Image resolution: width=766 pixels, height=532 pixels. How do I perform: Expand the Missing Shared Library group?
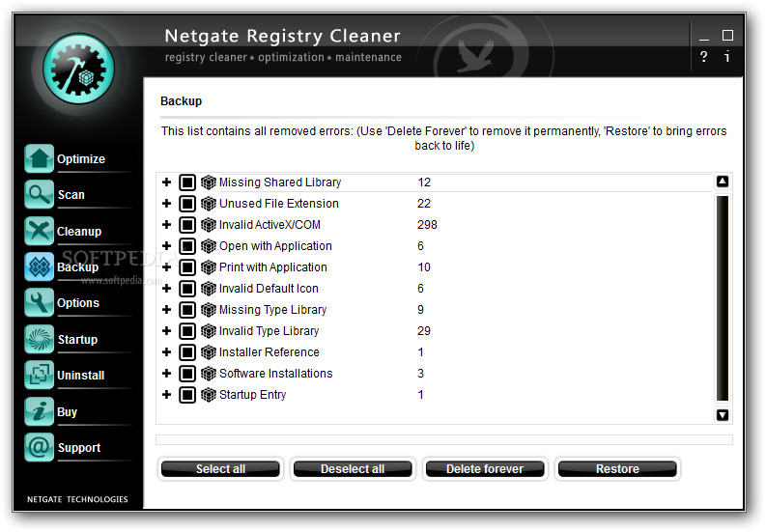tap(166, 182)
